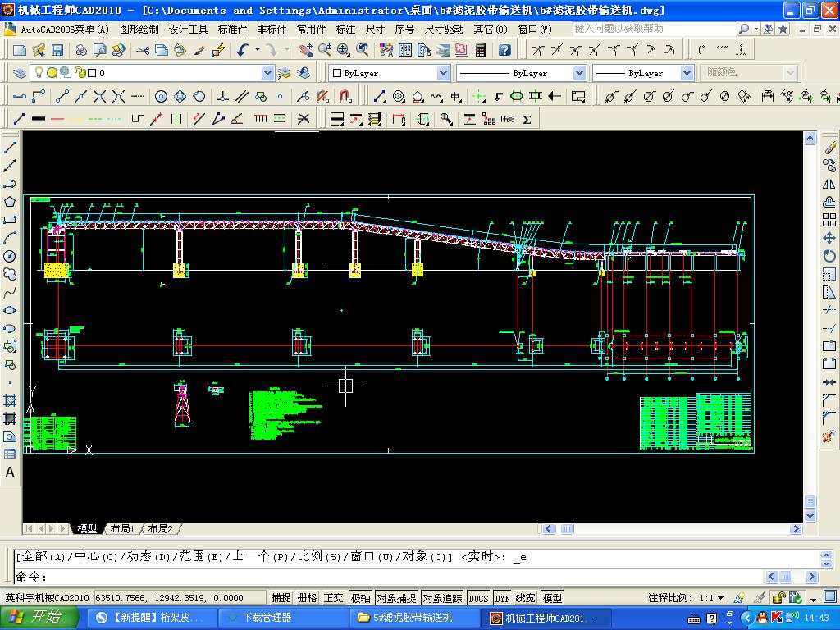This screenshot has width=840, height=630.
Task: Open the layer selection dropdown
Action: pos(267,73)
